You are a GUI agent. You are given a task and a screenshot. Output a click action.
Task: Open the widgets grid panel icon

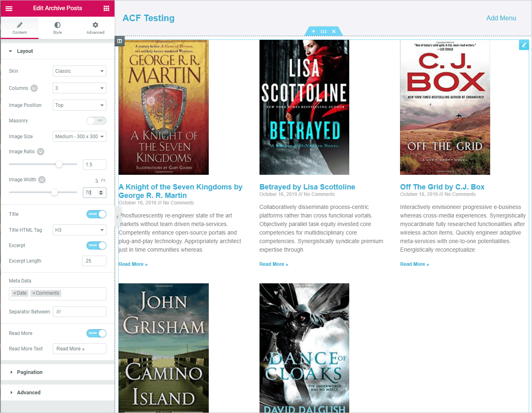tap(106, 8)
